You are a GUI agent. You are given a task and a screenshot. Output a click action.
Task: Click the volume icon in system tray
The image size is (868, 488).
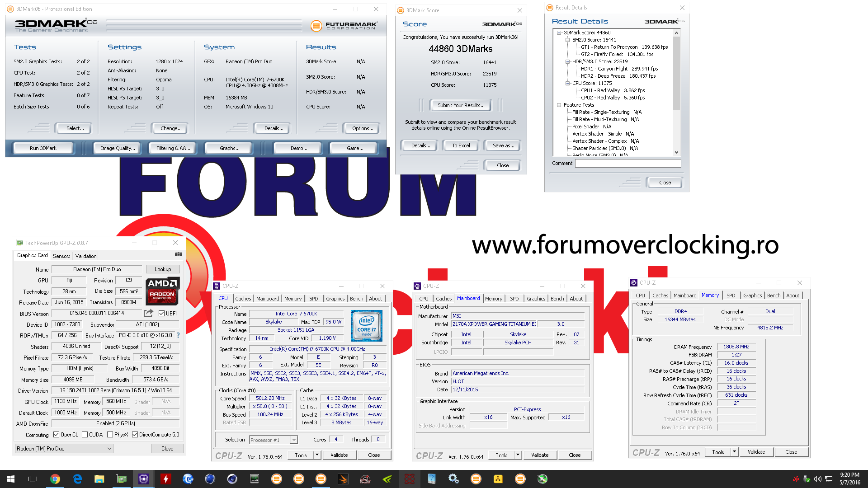pos(817,479)
